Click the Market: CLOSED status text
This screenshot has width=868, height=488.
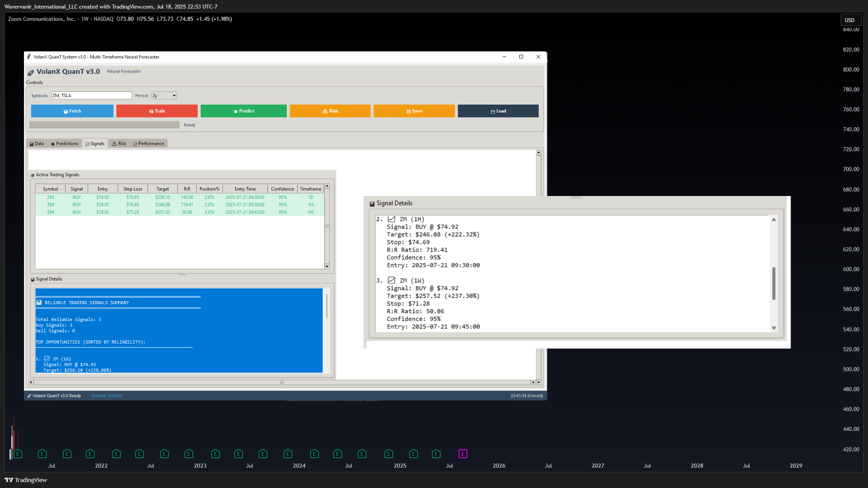click(107, 396)
